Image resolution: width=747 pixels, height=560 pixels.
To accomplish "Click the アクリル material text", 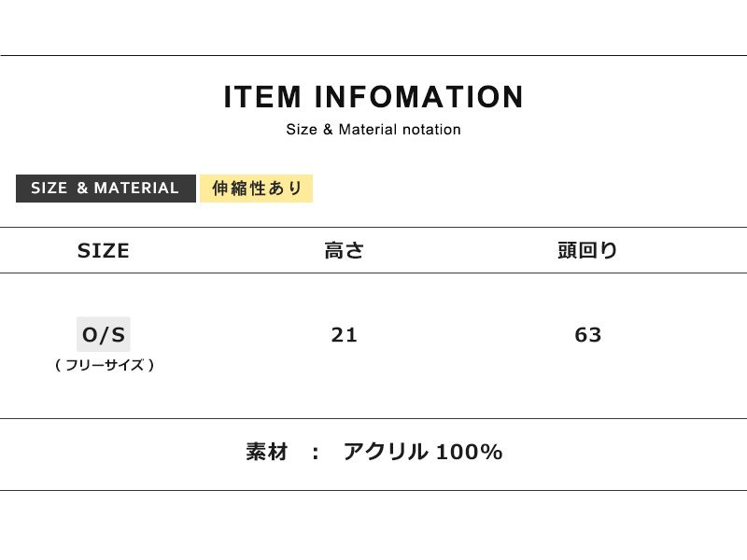I will (385, 453).
